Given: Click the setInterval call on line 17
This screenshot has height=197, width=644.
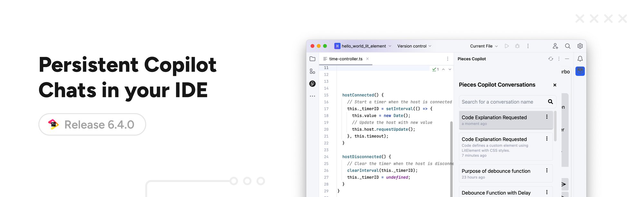Looking at the screenshot, I should click(x=399, y=109).
